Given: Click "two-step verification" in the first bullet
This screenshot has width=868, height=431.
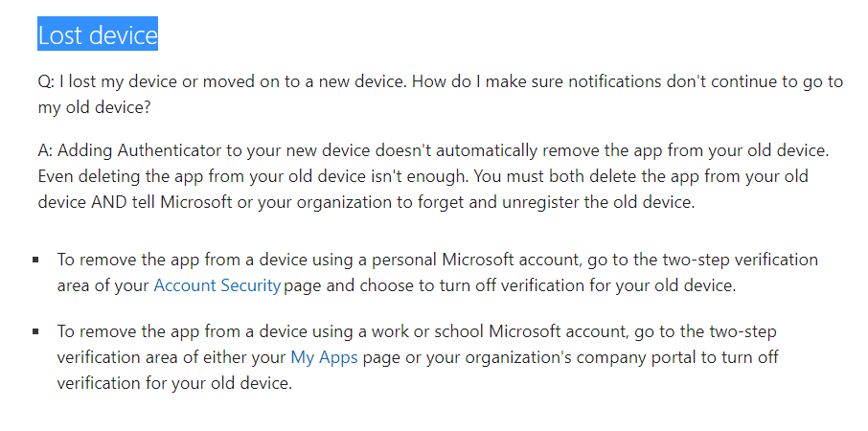Looking at the screenshot, I should [x=725, y=260].
